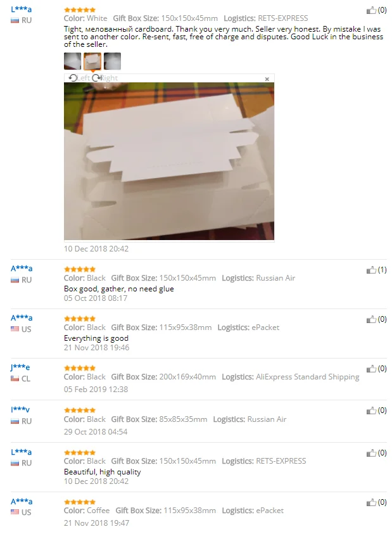This screenshot has height=534, width=392.
Task: Click thumbs-up on J***e's Chile review
Action: coord(371,369)
